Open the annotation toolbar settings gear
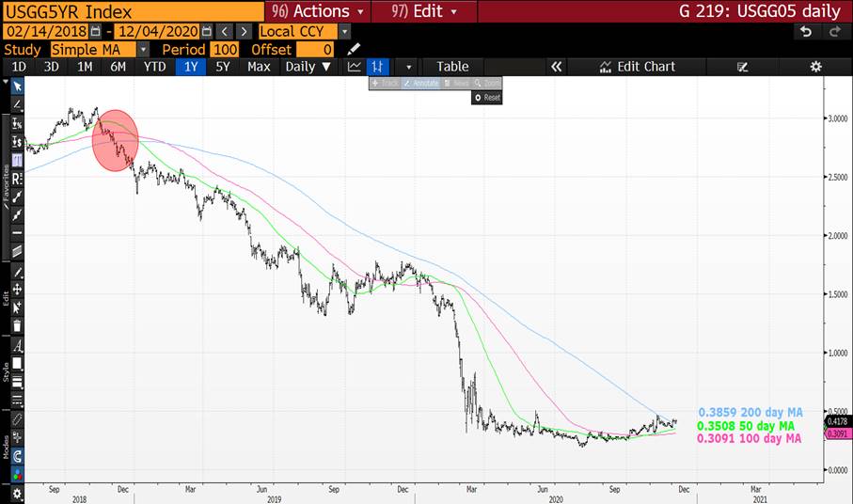Viewport: 853px width, 504px height. (17, 494)
